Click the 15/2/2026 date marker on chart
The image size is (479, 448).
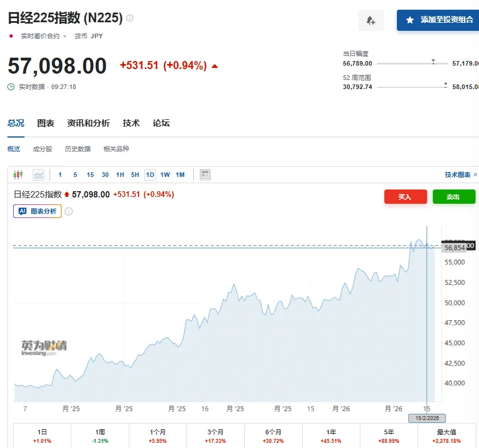pyautogui.click(x=427, y=418)
